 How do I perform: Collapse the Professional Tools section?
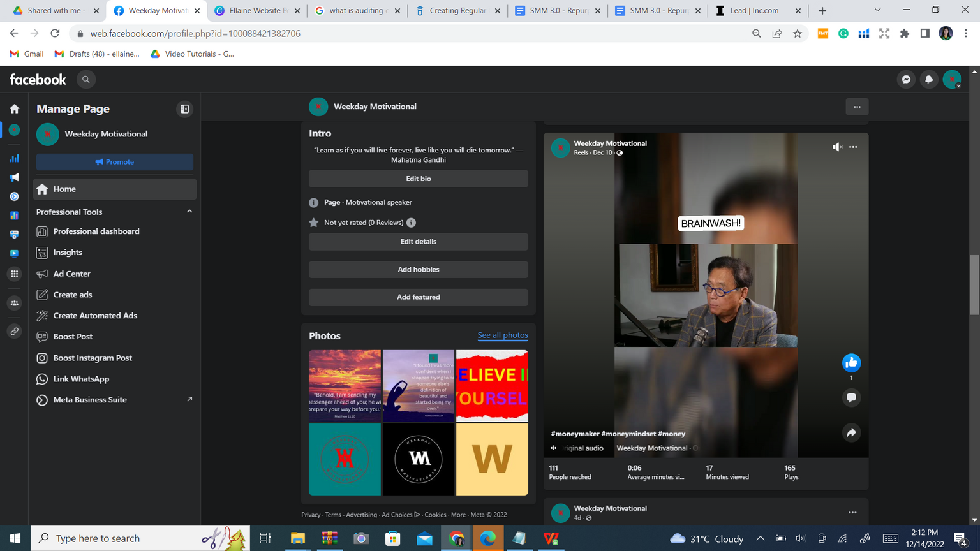click(x=189, y=212)
